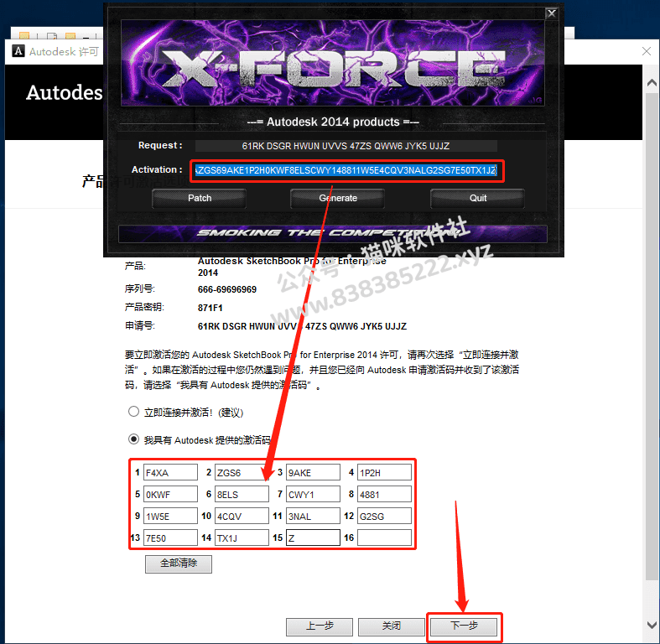The image size is (660, 644).
Task: Click the scrollbar up arrow in Autodesk window
Action: pyautogui.click(x=652, y=83)
